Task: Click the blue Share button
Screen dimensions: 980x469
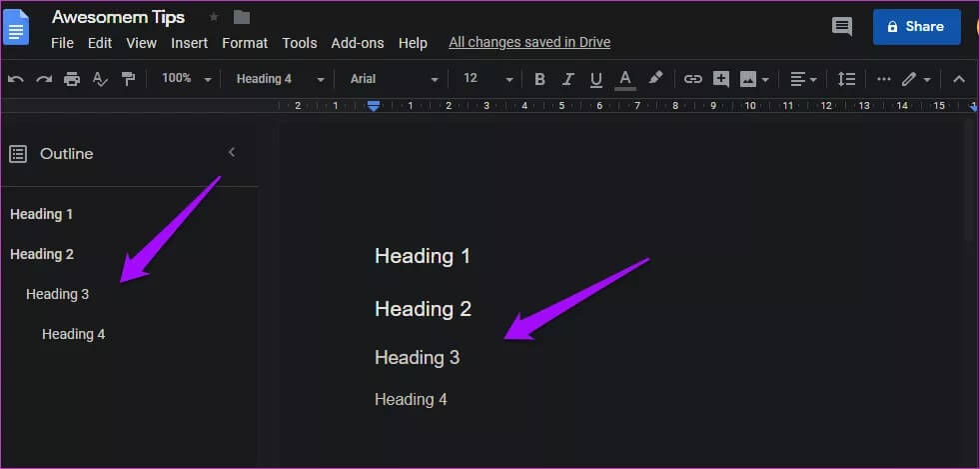Action: point(917,27)
